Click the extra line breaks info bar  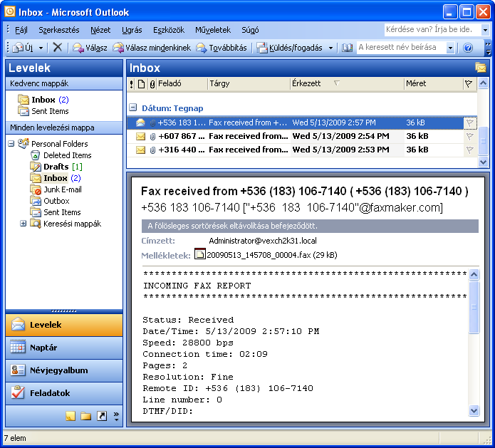tap(310, 226)
